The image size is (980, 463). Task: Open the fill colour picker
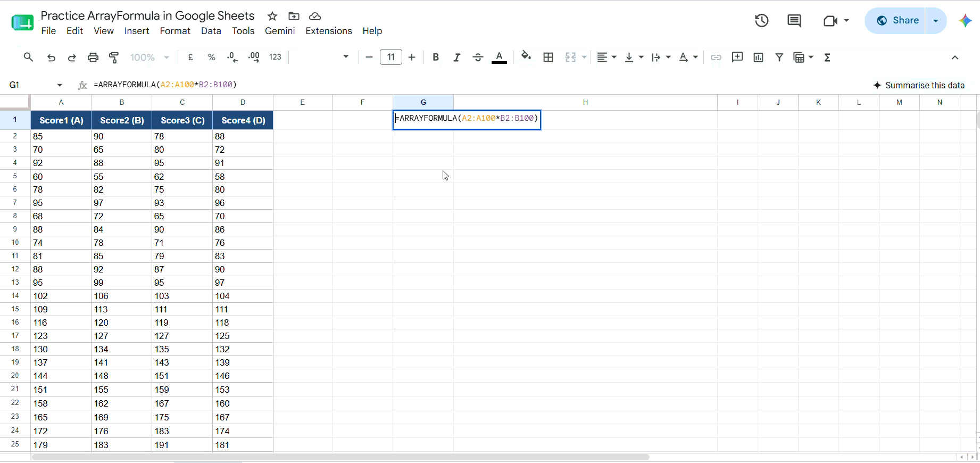pos(526,56)
